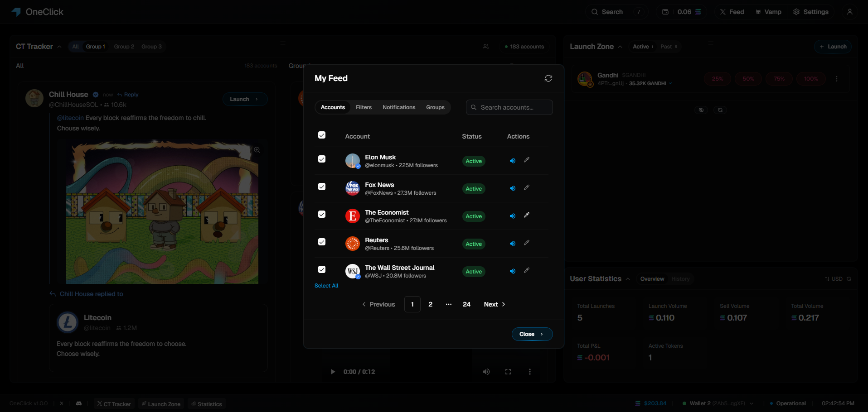Edit the Reuters account entry
Viewport: 868px width, 412px height.
pyautogui.click(x=527, y=243)
